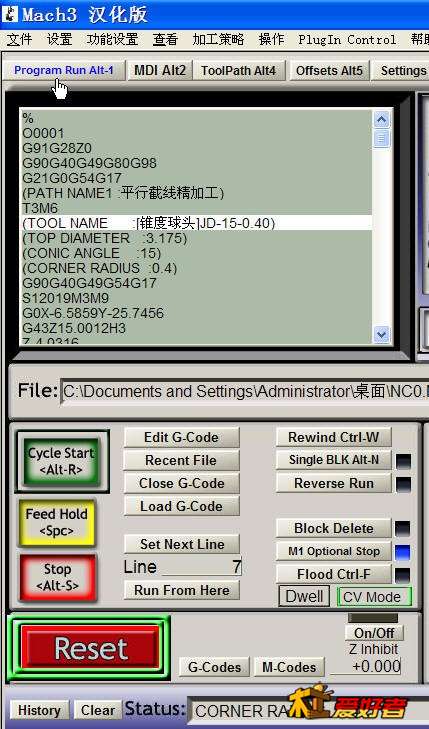Click the Mach3 application icon in title bar

(x=9, y=14)
